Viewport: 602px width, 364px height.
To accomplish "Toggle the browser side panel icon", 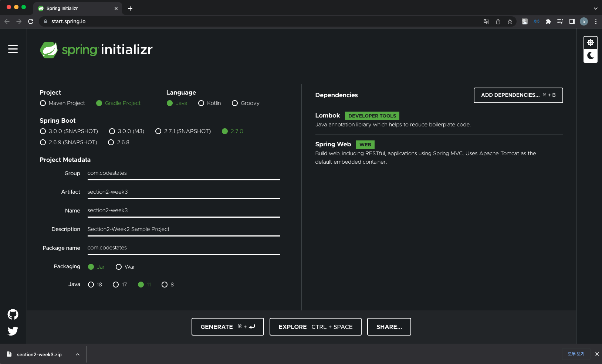I will [572, 21].
